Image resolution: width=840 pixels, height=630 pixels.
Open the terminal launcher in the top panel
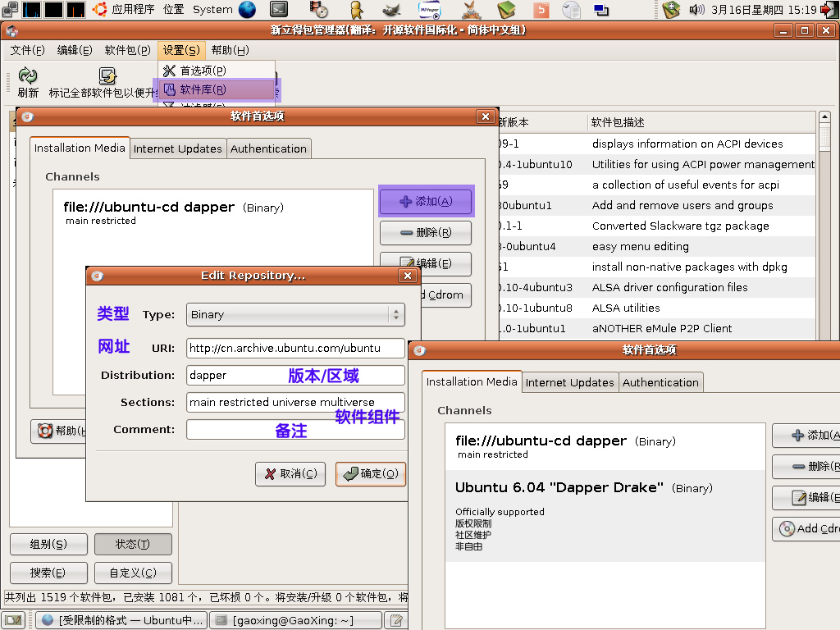pos(279,9)
